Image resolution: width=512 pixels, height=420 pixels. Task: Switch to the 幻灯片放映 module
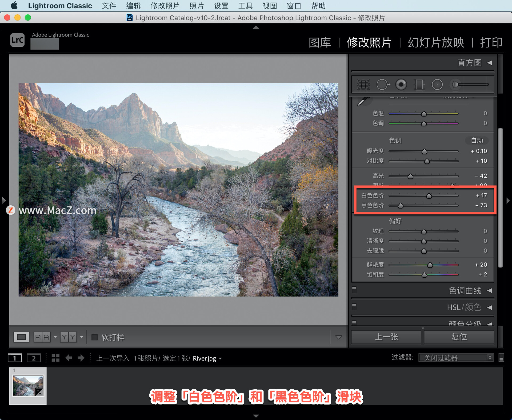point(436,42)
